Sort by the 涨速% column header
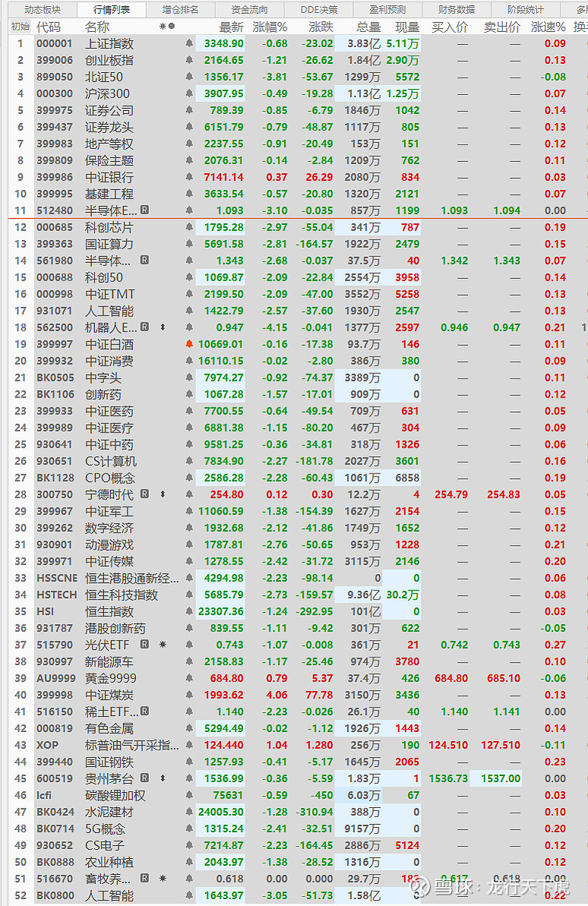Screen dimensions: 588x906 (x=548, y=27)
